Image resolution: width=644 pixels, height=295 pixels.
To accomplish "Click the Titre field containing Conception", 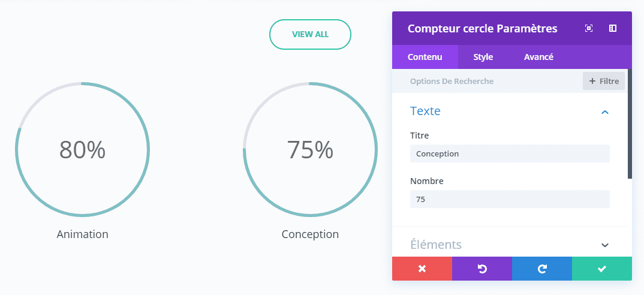I will (x=510, y=153).
